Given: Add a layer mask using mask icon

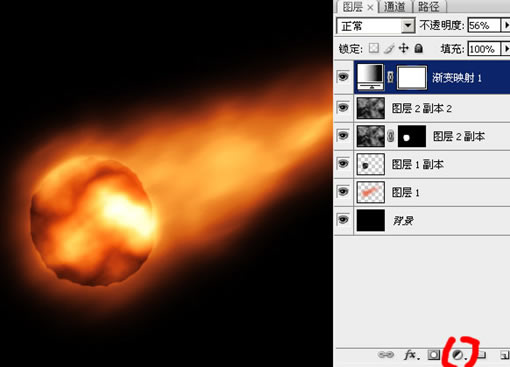Looking at the screenshot, I should click(x=434, y=355).
